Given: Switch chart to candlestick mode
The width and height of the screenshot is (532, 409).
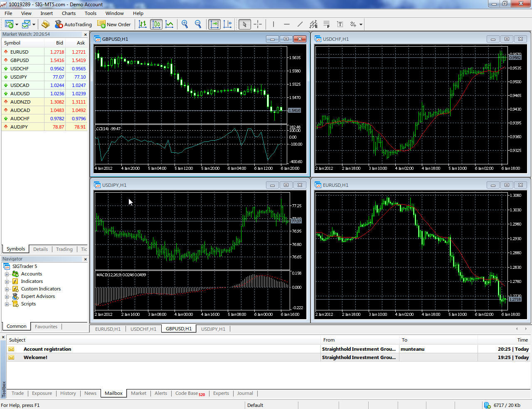Looking at the screenshot, I should pyautogui.click(x=156, y=24).
